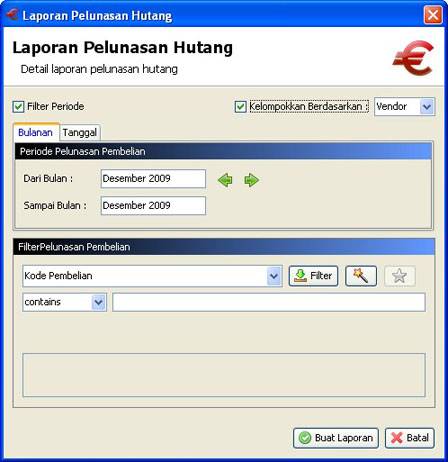The image size is (448, 462).
Task: Uncheck the Filter Periode checkbox
Action: point(18,107)
